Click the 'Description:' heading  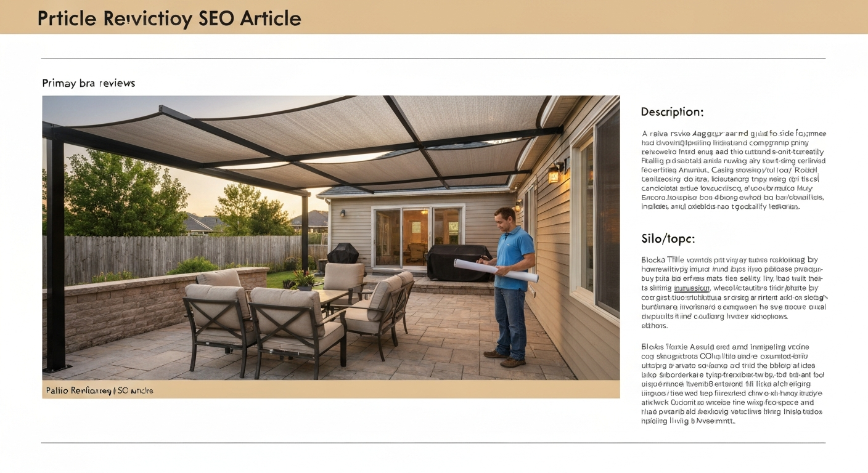[672, 112]
